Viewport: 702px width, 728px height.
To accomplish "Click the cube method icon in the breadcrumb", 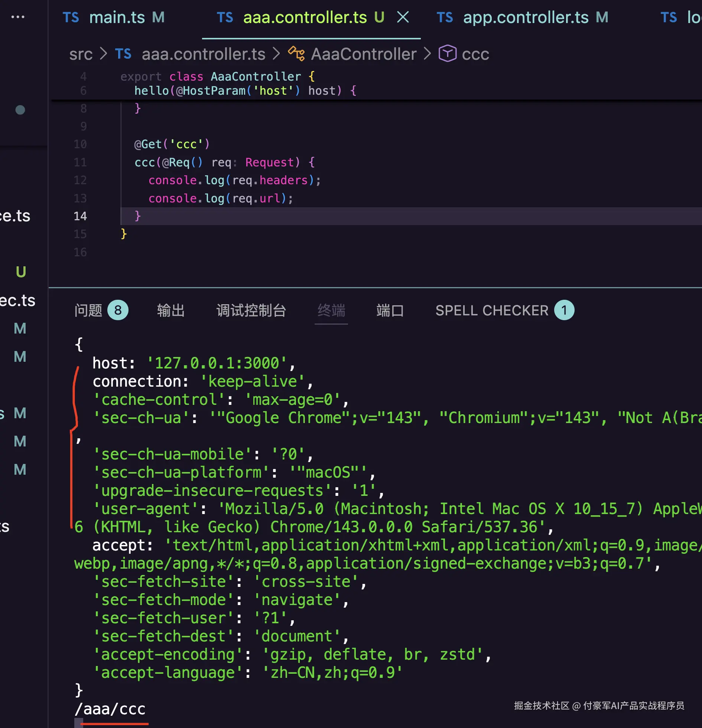I will (x=447, y=53).
